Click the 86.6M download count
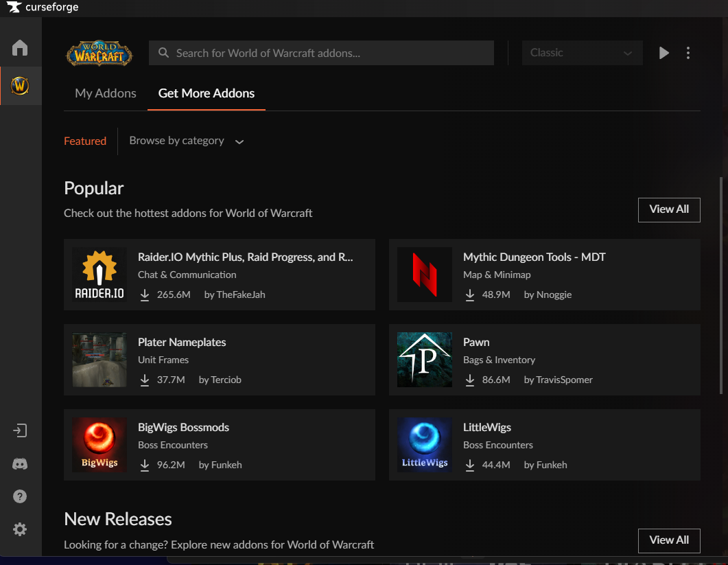This screenshot has height=565, width=728. pyautogui.click(x=496, y=380)
